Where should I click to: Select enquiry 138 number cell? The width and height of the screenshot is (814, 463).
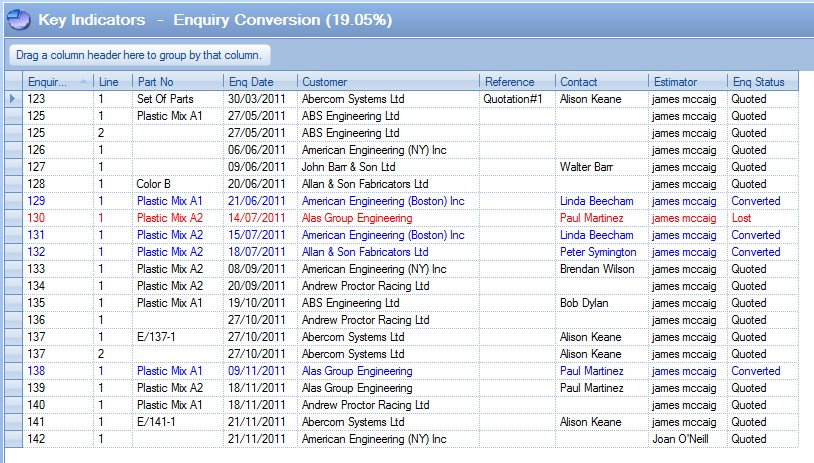[x=58, y=371]
